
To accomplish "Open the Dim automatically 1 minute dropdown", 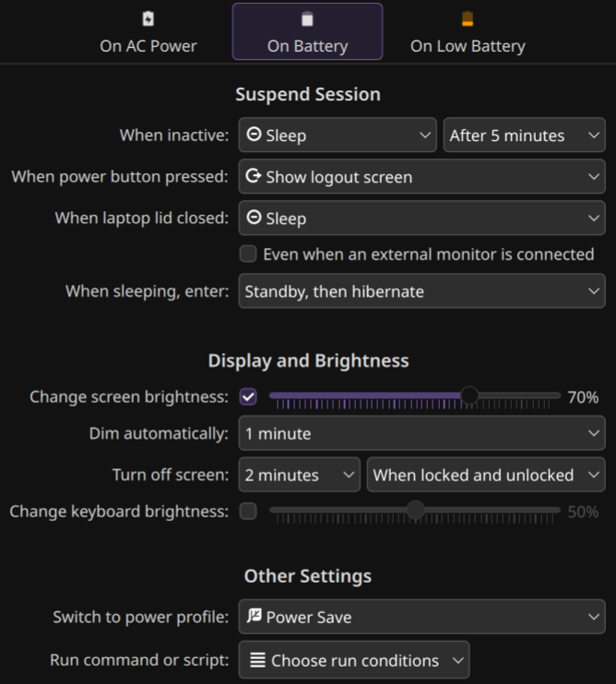I will pyautogui.click(x=421, y=433).
